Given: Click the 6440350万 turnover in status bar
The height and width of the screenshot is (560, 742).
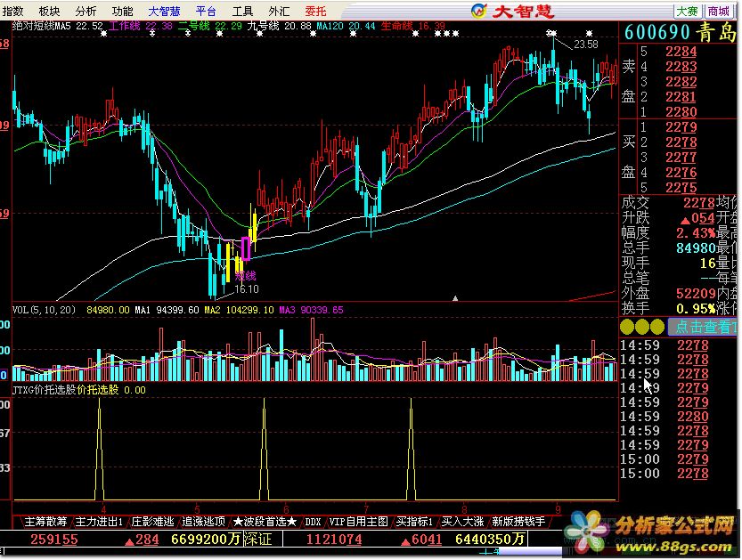Looking at the screenshot, I should click(x=490, y=539).
